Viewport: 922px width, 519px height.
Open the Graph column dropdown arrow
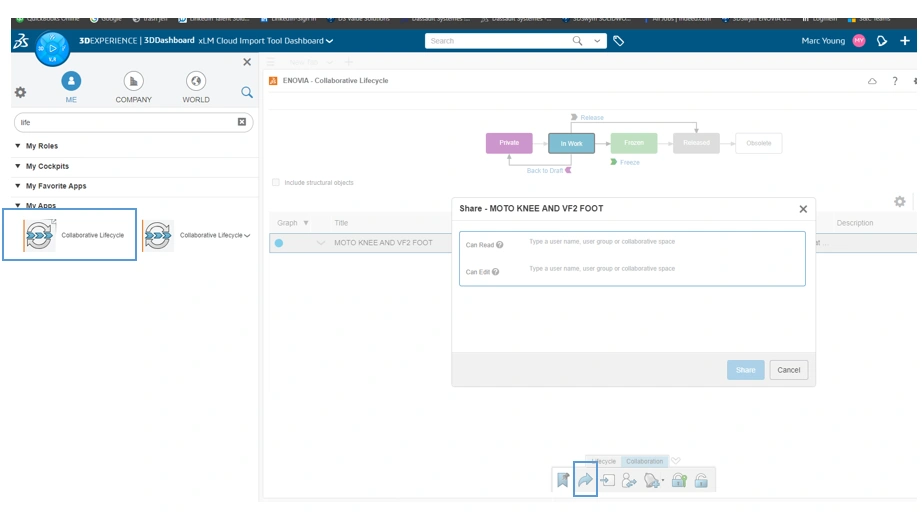point(306,223)
